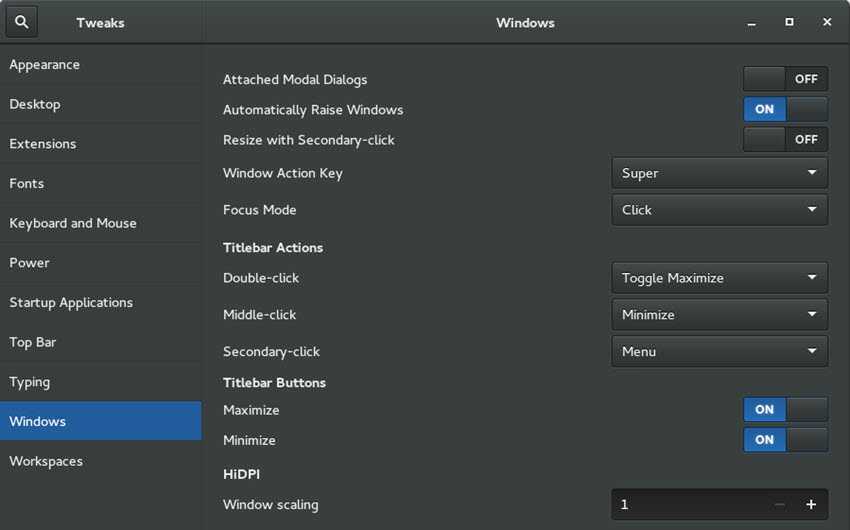Open the search in Tweaks header

coord(22,22)
